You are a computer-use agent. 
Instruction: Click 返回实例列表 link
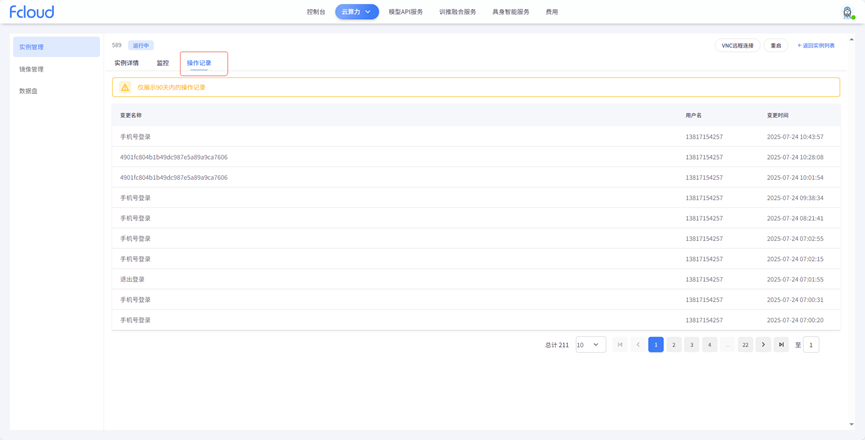pyautogui.click(x=816, y=46)
